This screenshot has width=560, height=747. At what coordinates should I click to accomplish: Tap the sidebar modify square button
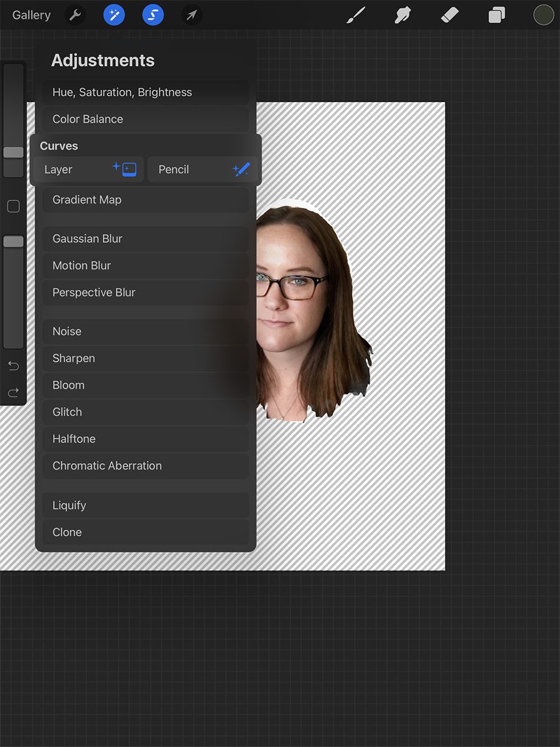(x=13, y=206)
